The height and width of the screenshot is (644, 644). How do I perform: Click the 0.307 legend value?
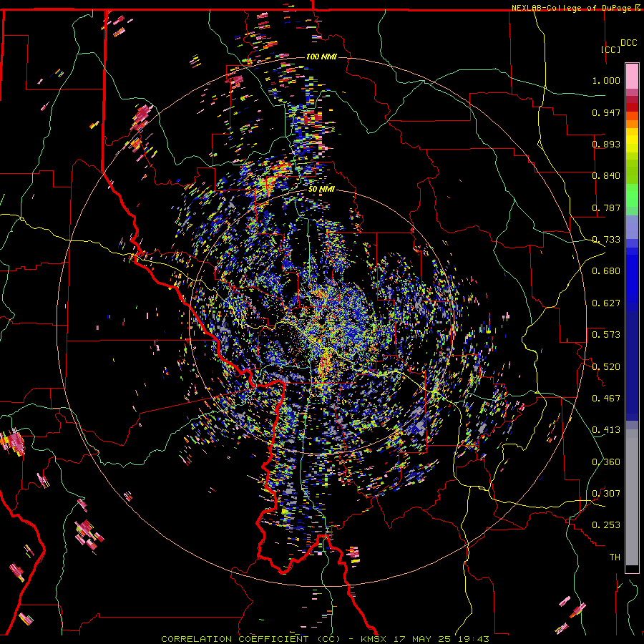606,494
